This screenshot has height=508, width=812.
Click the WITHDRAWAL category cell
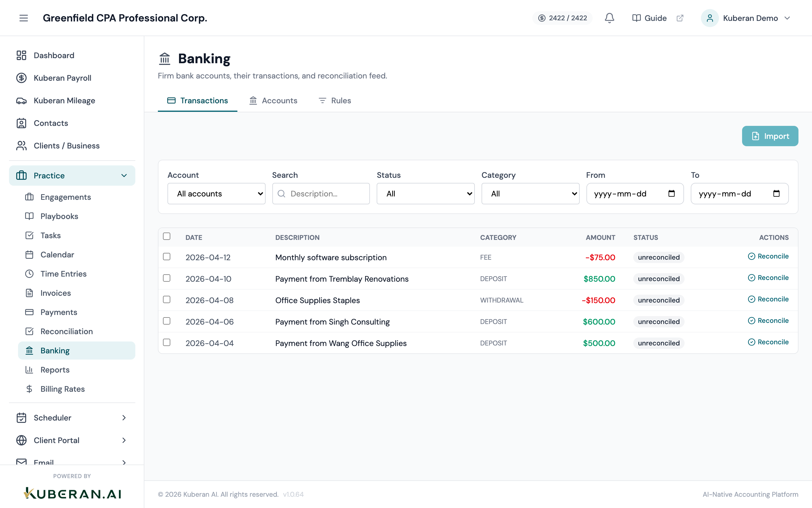[x=502, y=300]
